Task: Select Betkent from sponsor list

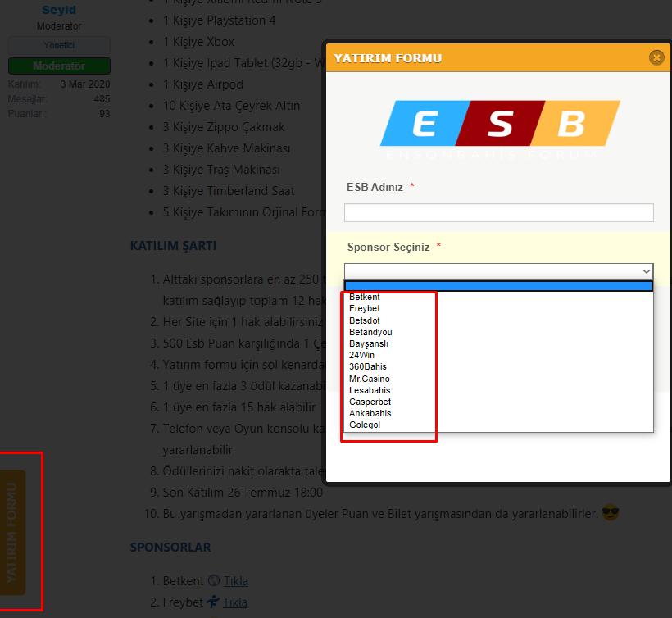Action: click(x=365, y=297)
